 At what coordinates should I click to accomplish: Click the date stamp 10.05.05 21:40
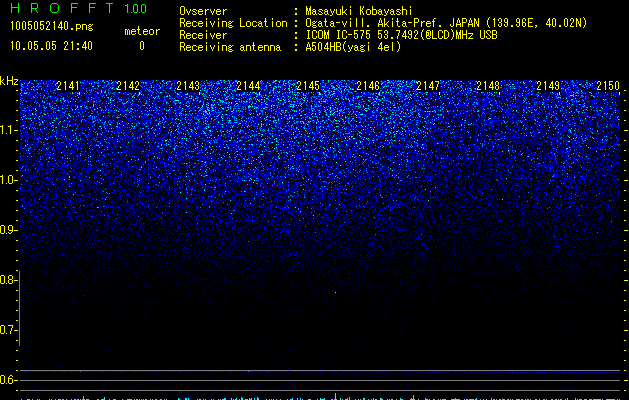tap(51, 46)
